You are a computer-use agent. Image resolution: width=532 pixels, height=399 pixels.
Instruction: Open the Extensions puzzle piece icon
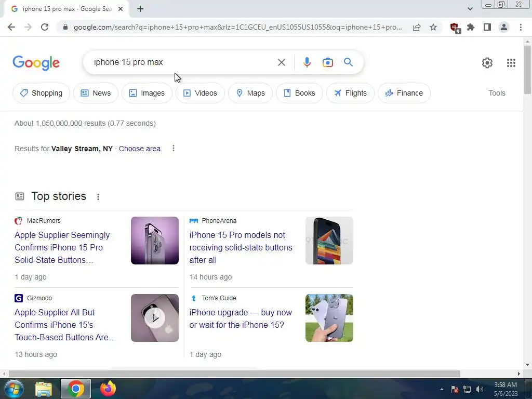tap(471, 27)
